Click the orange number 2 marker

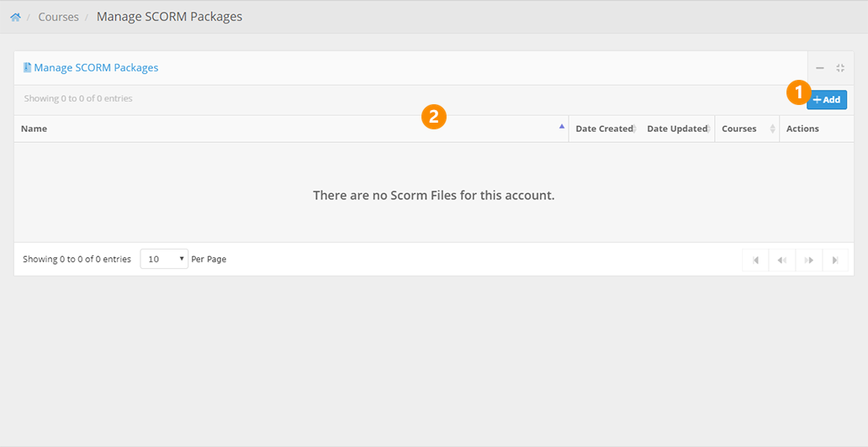coord(433,117)
